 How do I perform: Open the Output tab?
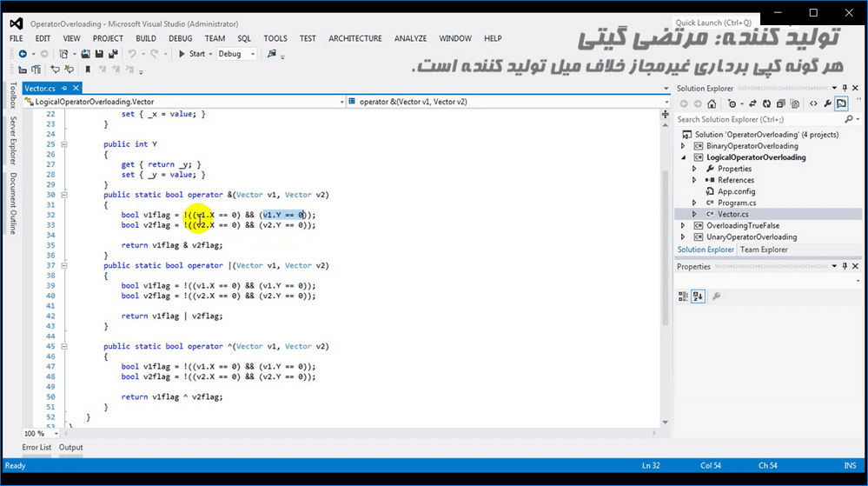pos(71,447)
